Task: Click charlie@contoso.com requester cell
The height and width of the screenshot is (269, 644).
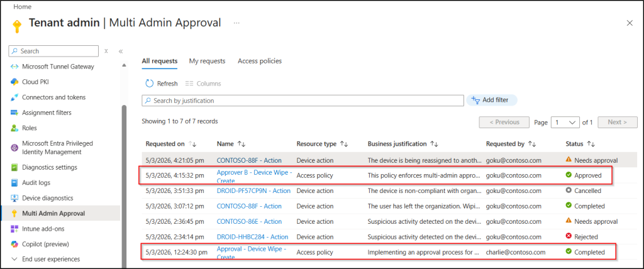Action: click(x=516, y=252)
